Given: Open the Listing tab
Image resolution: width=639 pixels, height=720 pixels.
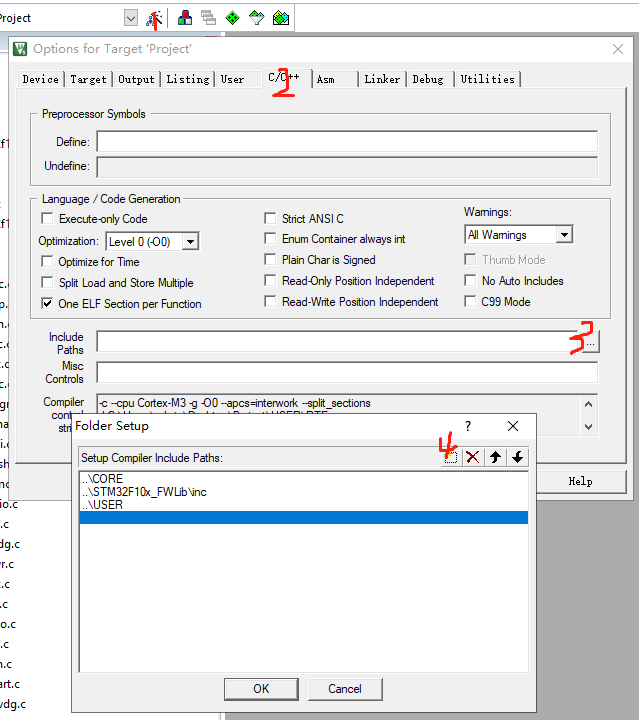Looking at the screenshot, I should tap(188, 79).
